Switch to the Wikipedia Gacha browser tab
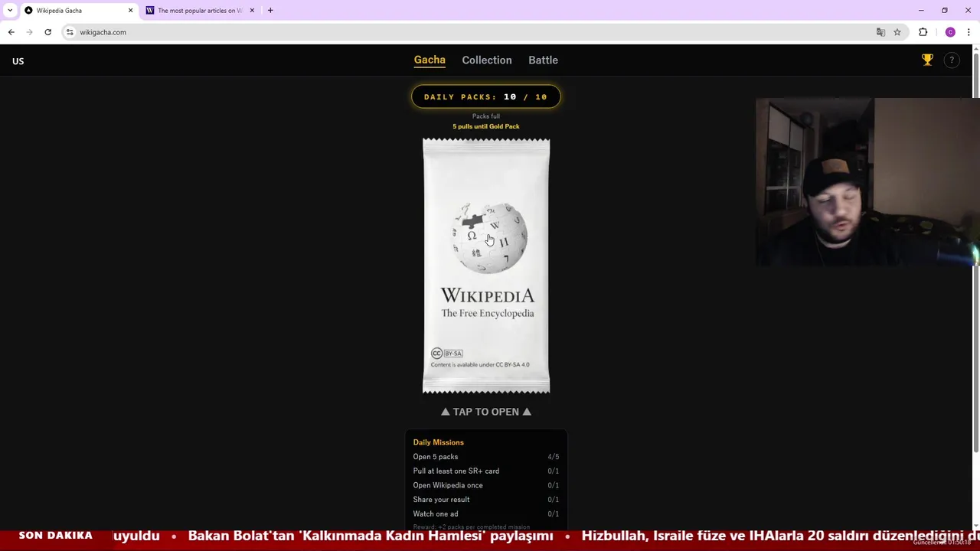980x551 pixels. click(x=79, y=10)
